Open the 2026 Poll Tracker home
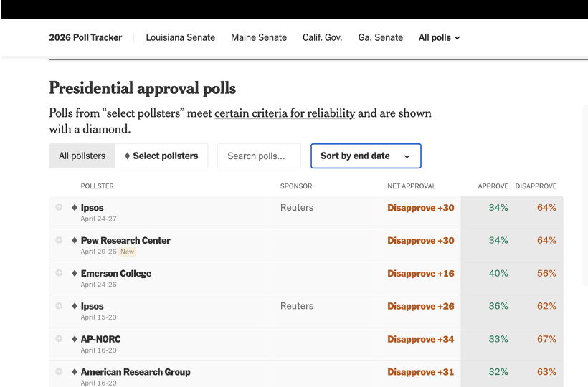Viewport: 588px width, 387px height. point(85,37)
